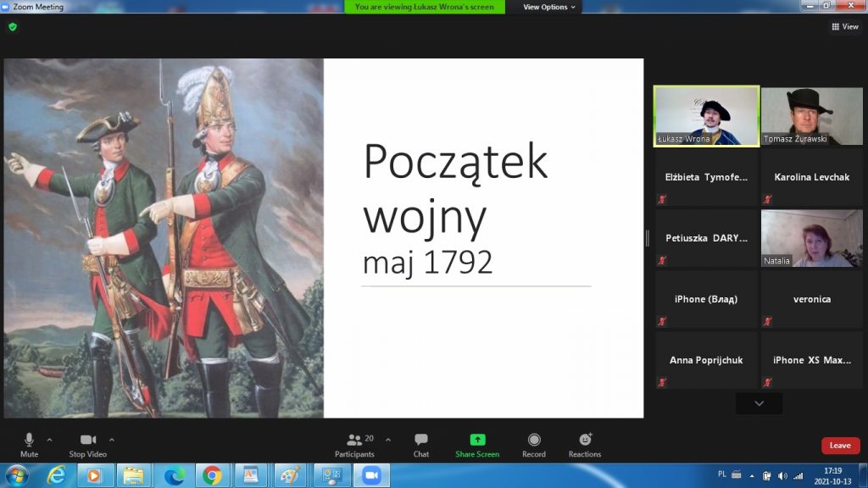Select Natalia's video thumbnail

[811, 239]
